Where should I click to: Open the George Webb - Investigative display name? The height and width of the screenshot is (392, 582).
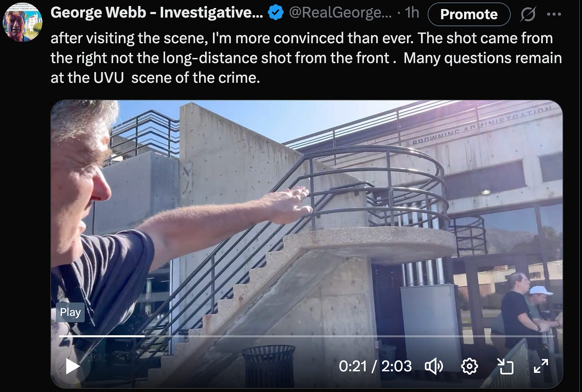point(157,13)
